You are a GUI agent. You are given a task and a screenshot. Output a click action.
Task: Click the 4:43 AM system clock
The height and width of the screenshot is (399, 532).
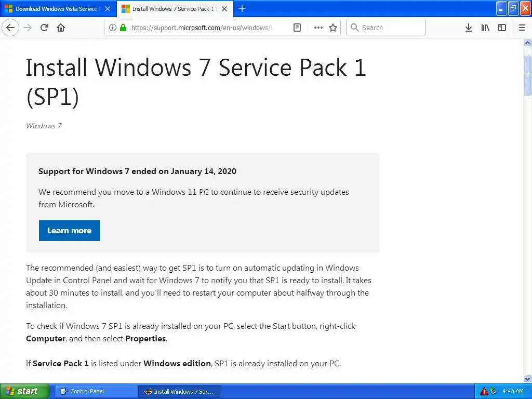click(513, 391)
